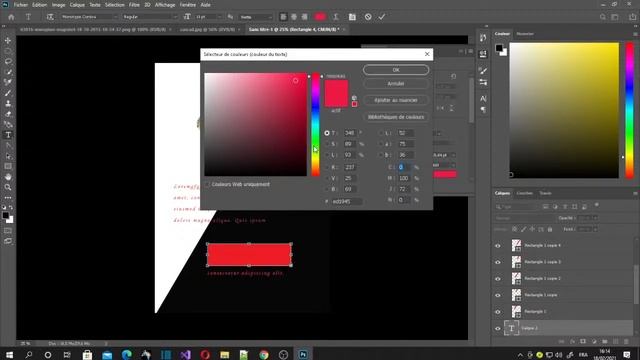Open the layer blend mode dropdown
Screen dimensions: 640x360
524,218
